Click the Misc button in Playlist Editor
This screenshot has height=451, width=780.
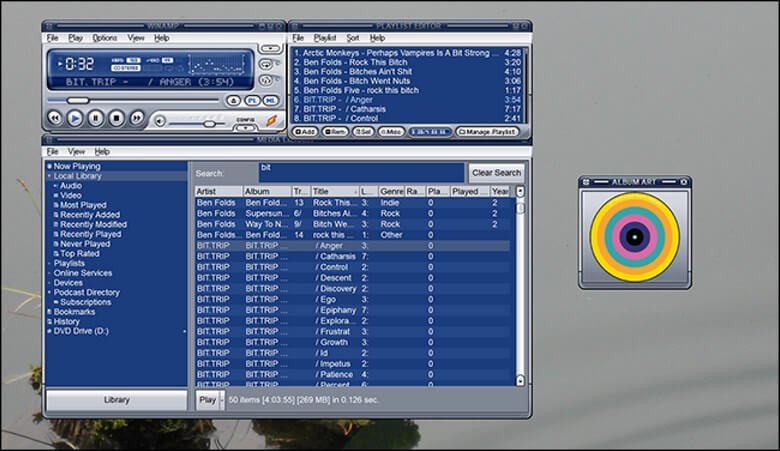point(391,132)
